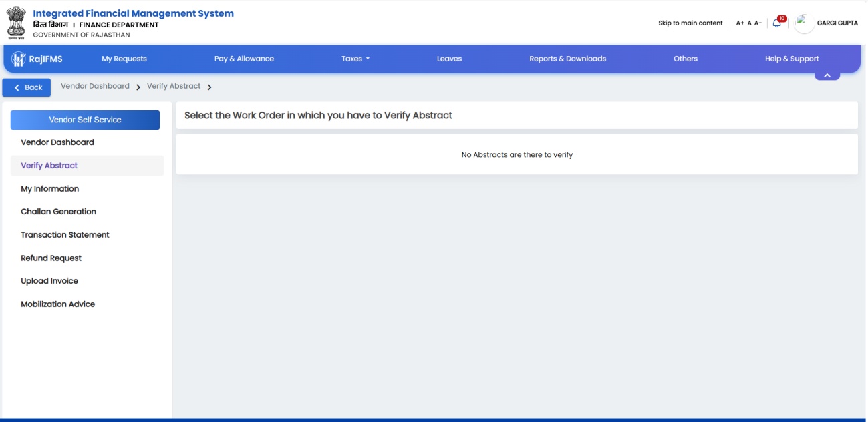Open Pay & Allowance menu

coord(244,59)
